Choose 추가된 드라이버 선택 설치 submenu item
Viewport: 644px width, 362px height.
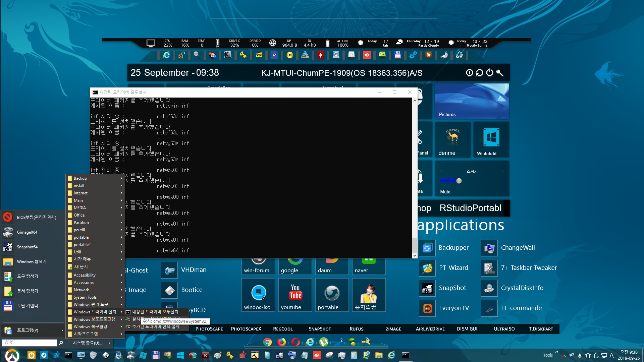click(156, 326)
